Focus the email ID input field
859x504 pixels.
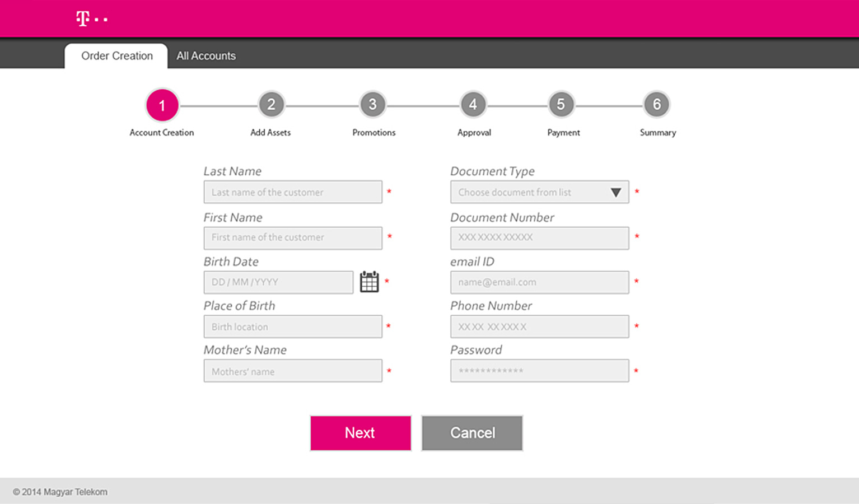point(539,282)
